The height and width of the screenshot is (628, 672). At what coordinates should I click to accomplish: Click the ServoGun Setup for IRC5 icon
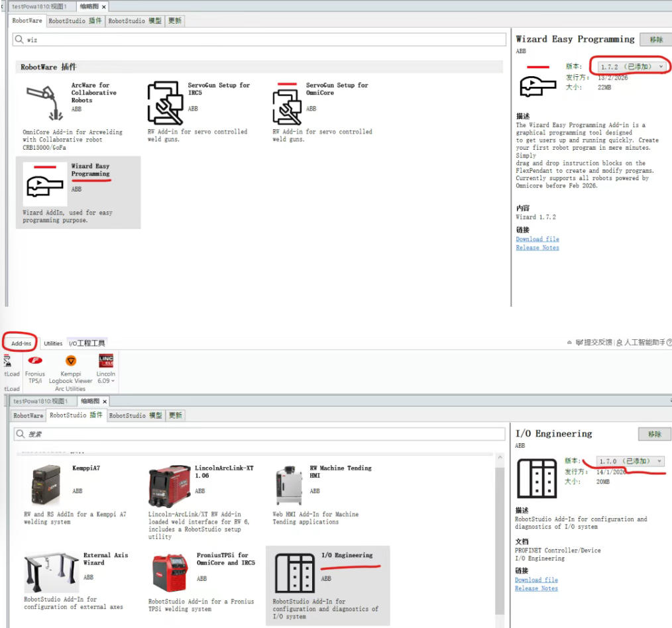(164, 103)
